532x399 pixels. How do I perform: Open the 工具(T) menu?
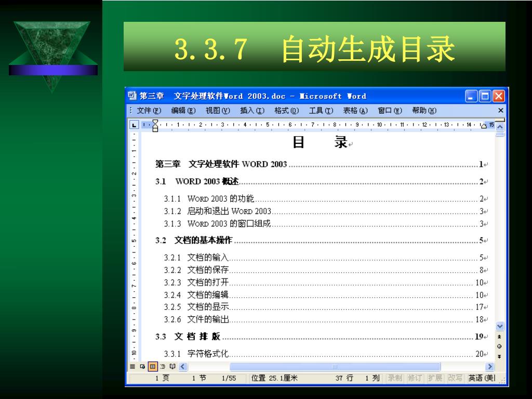tap(321, 111)
